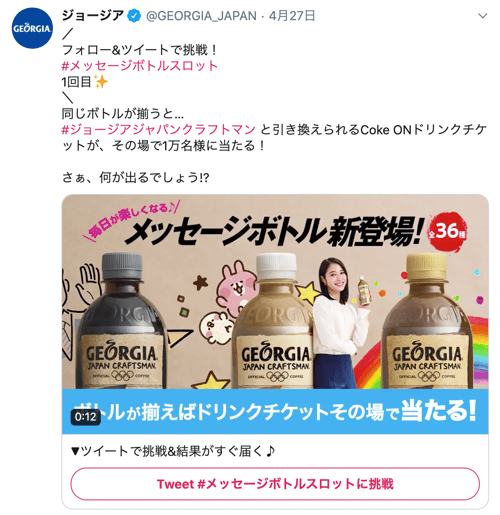The width and height of the screenshot is (500, 515).
Task: Click the 0:12 video duration badge
Action: 86,417
